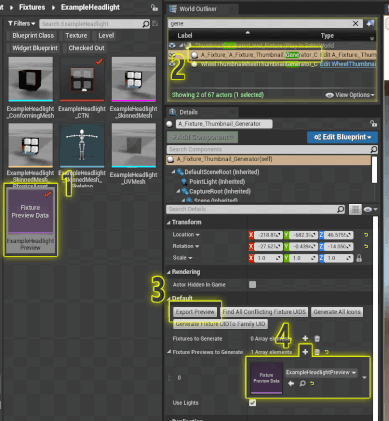The width and height of the screenshot is (389, 421).
Task: Browse to ExampleHeadlightPreview asset with magnifier
Action: 302,383
